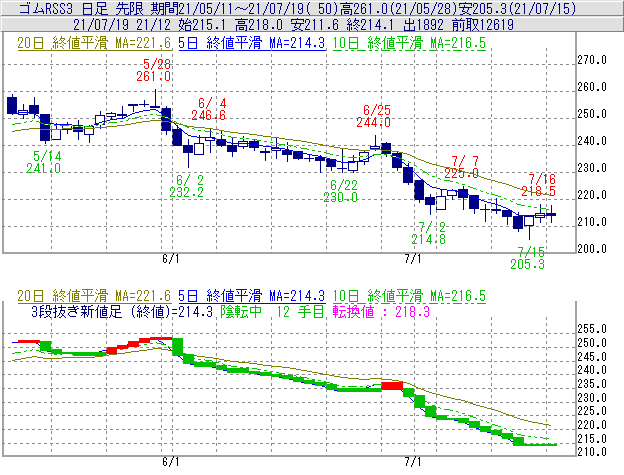This screenshot has height=475, width=624.
Task: Click the period high '高261.0(21/05/28)'
Action: tap(398, 8)
